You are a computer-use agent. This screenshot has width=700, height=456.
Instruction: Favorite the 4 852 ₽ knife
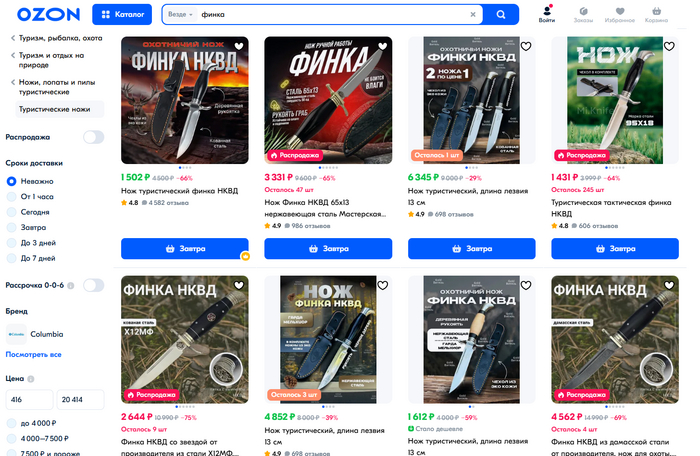tap(383, 285)
